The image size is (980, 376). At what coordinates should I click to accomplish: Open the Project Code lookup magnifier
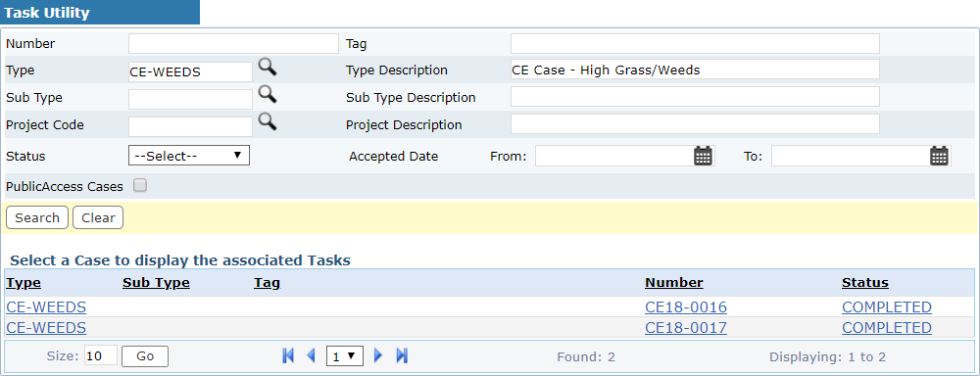click(x=268, y=121)
